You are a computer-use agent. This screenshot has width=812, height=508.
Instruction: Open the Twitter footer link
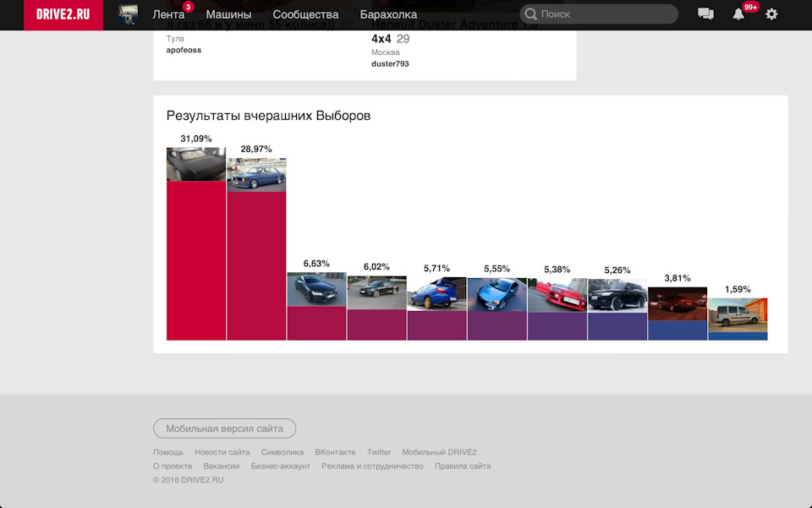(x=378, y=451)
